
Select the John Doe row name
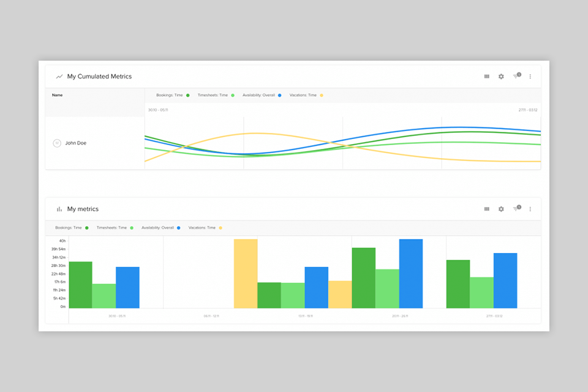tap(76, 143)
